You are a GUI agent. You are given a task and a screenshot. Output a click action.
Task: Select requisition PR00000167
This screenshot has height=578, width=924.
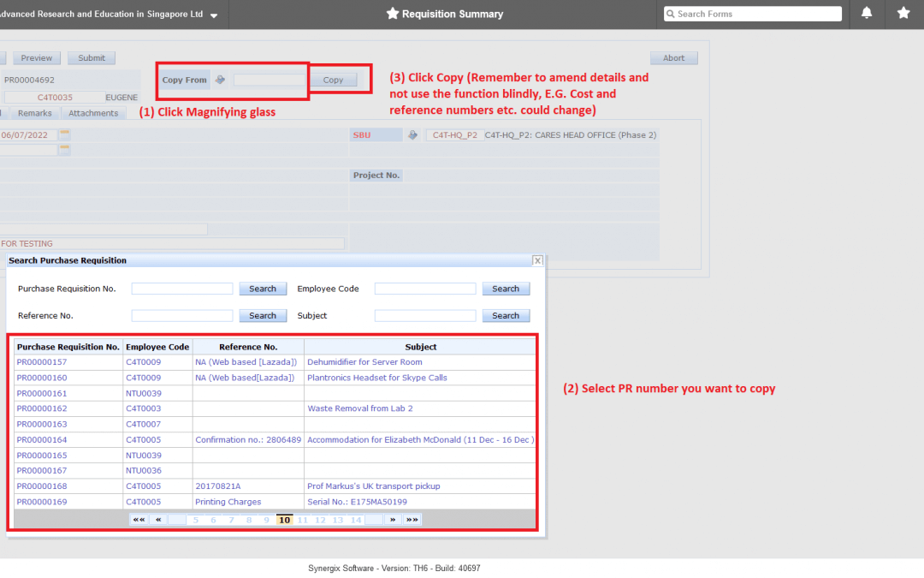(x=42, y=471)
